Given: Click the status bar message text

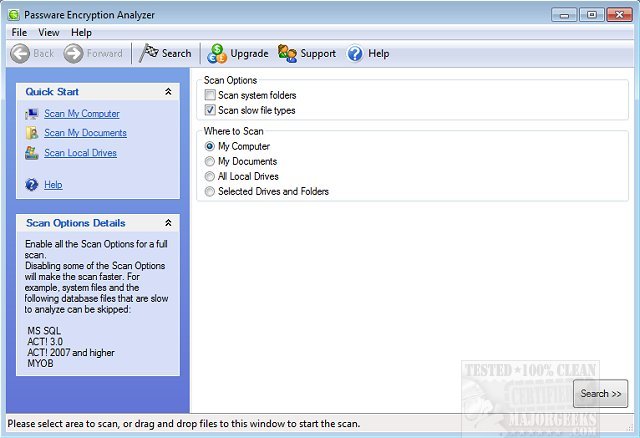Looking at the screenshot, I should [184, 424].
